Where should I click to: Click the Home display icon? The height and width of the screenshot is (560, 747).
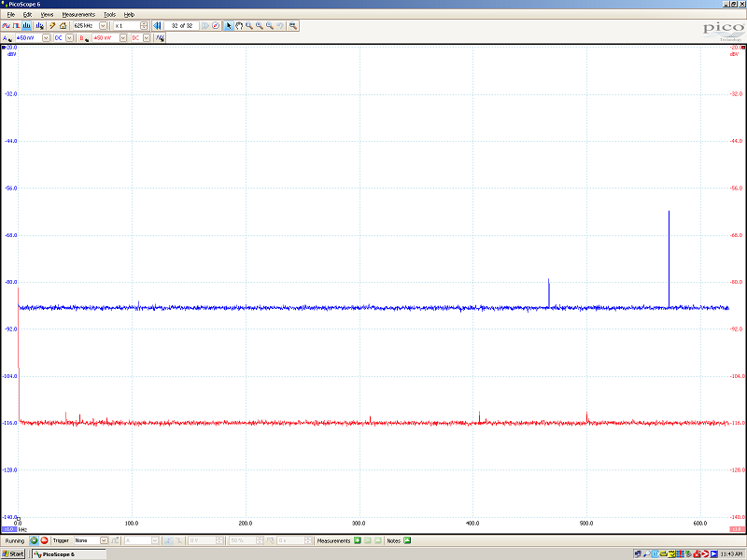63,26
